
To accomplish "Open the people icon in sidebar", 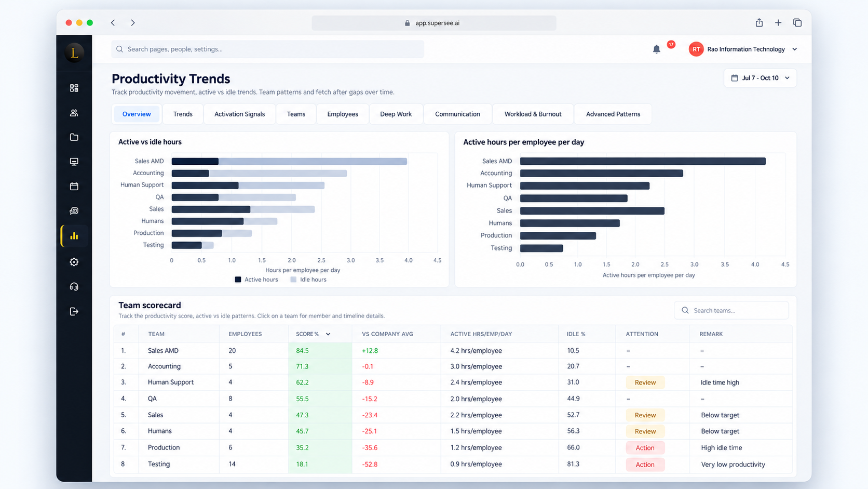I will (74, 113).
